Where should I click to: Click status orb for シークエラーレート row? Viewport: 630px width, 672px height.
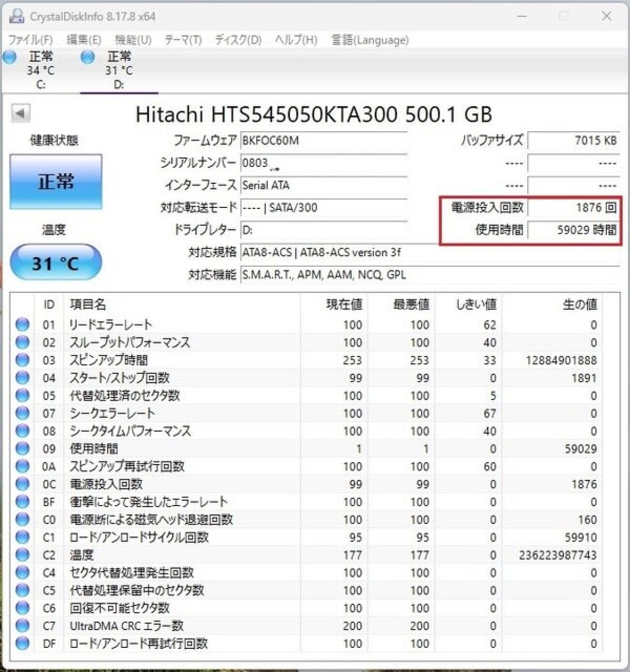pos(22,413)
